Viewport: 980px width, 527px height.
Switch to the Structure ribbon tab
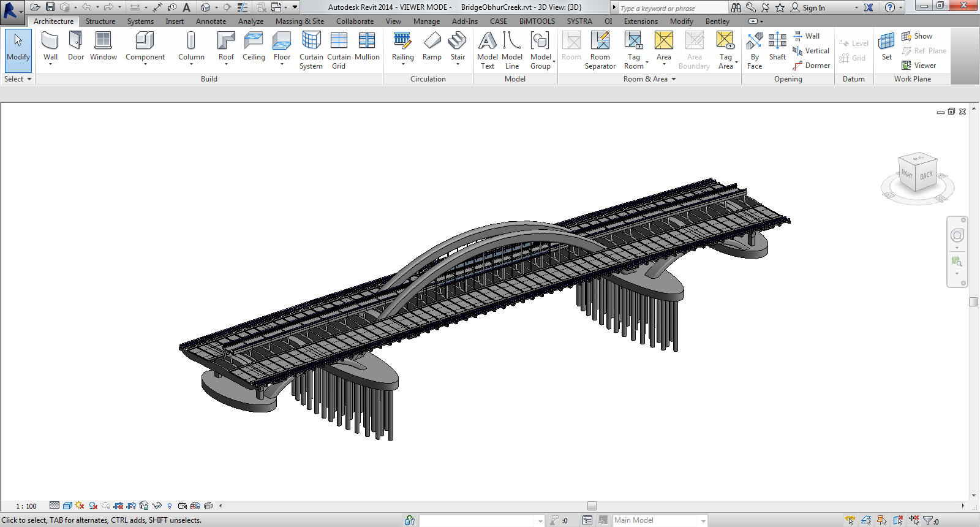100,21
